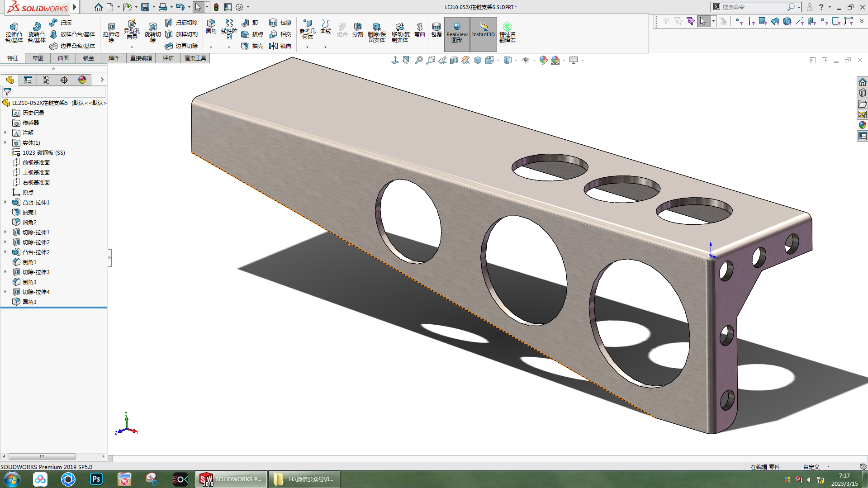The width and height of the screenshot is (868, 488).
Task: Select the 旋转凸台/基体 revolve boss tool
Action: point(37,33)
